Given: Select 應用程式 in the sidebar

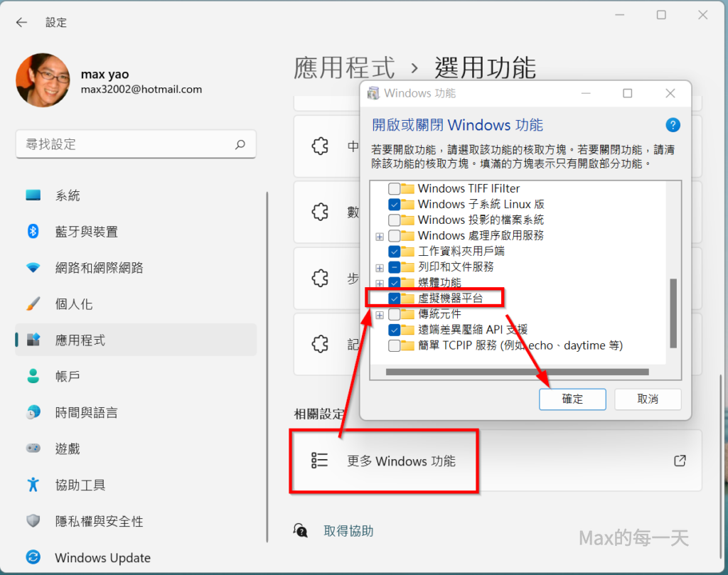Looking at the screenshot, I should tap(136, 340).
